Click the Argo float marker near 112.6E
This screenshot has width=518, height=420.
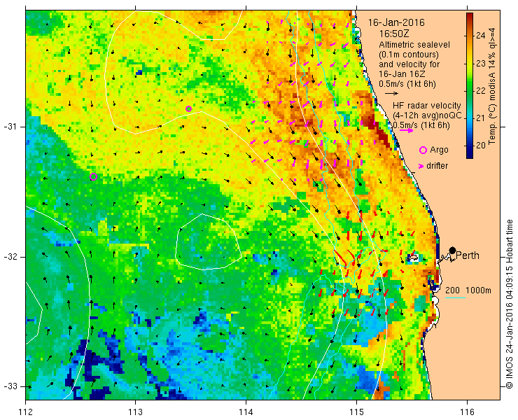[94, 177]
